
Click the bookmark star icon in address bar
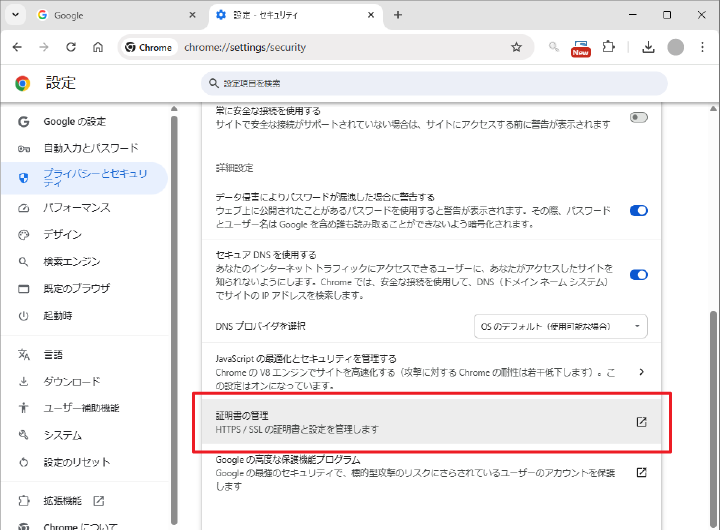[x=516, y=47]
